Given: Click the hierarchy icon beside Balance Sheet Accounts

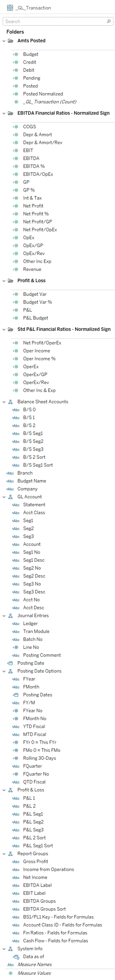Looking at the screenshot, I should (11, 402).
